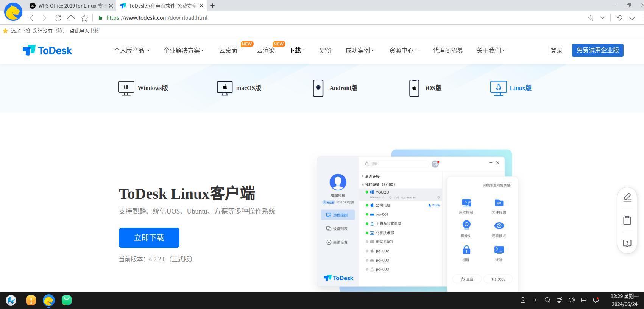Click the floating pencil feedback icon
644x309 pixels.
click(627, 198)
